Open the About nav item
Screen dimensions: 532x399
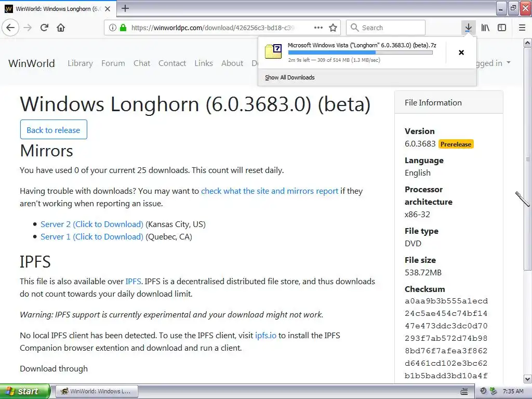tap(232, 63)
